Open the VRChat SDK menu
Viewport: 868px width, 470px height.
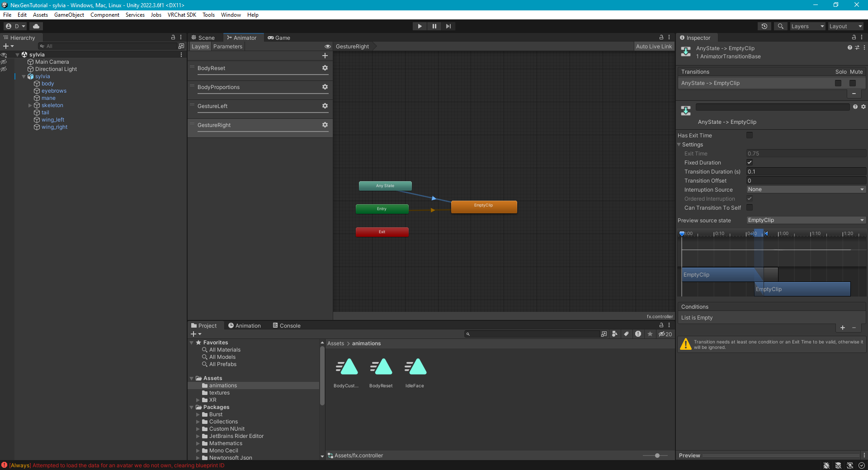point(182,15)
